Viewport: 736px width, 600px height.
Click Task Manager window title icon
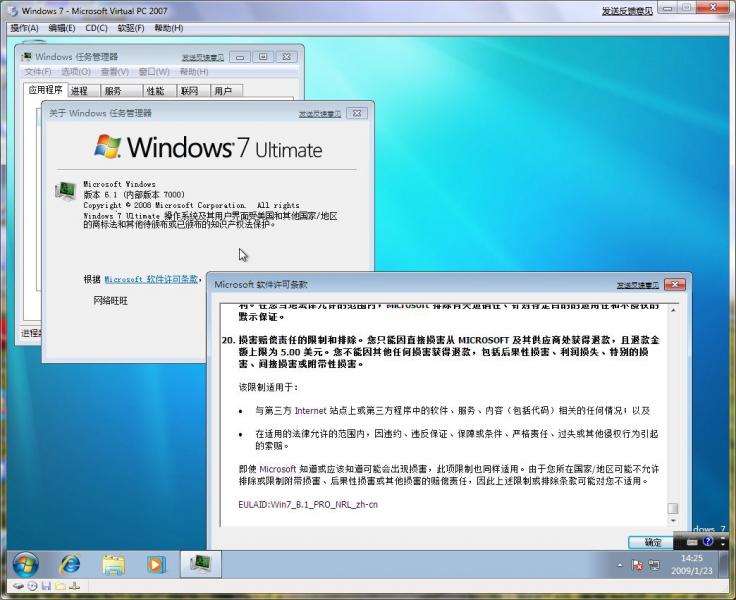pyautogui.click(x=27, y=56)
